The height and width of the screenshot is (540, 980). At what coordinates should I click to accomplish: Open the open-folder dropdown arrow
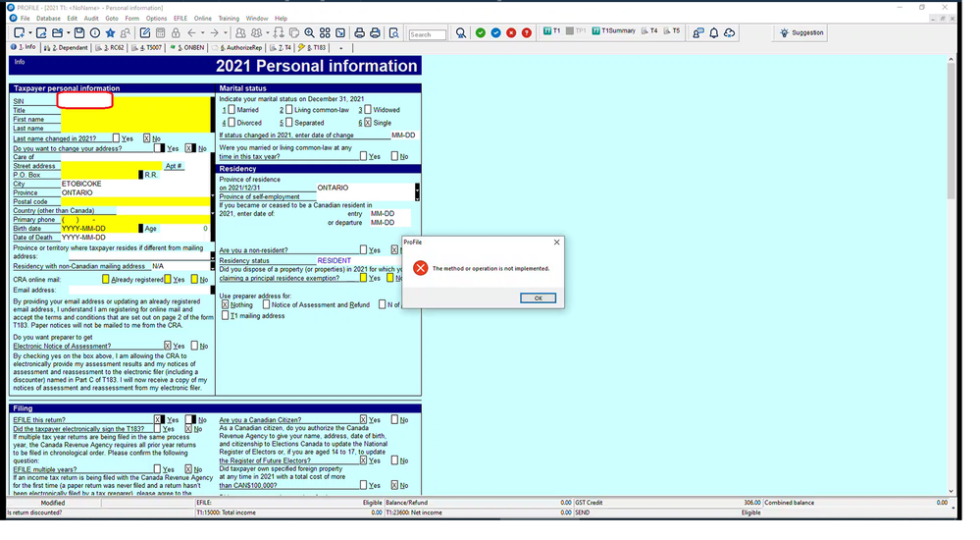(68, 33)
